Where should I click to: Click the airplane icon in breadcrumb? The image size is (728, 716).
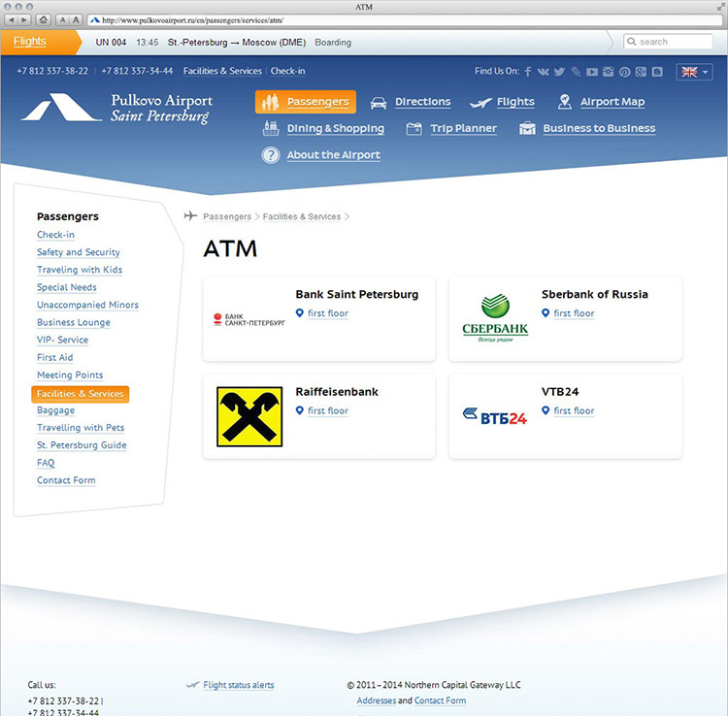pos(190,215)
